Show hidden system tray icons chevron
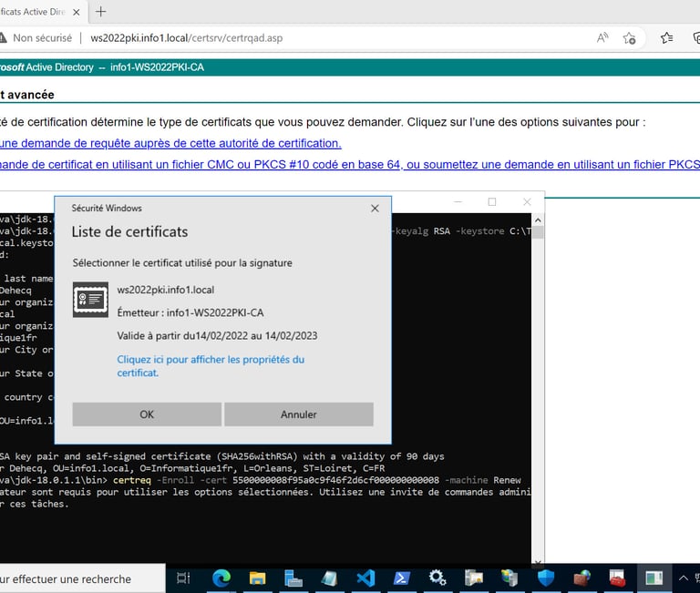 [x=683, y=578]
